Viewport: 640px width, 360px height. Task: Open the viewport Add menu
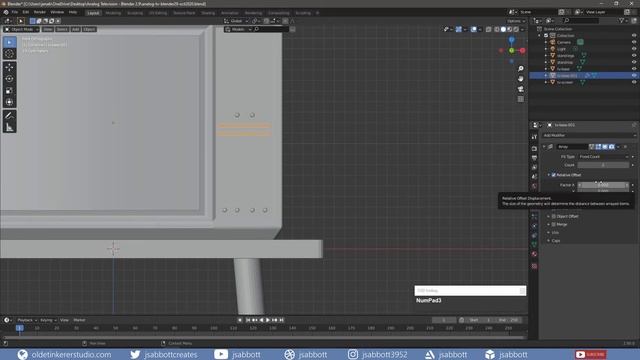click(76, 29)
